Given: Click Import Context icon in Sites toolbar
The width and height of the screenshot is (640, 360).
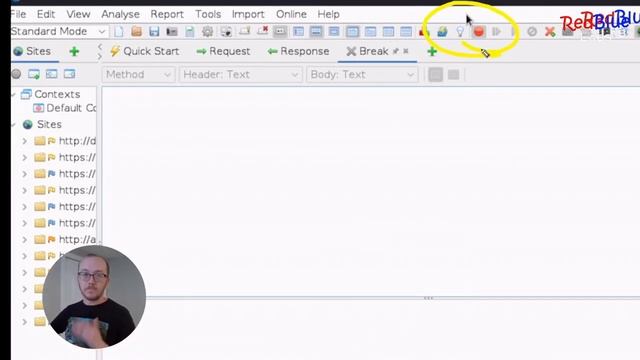Looking at the screenshot, I should (51, 74).
